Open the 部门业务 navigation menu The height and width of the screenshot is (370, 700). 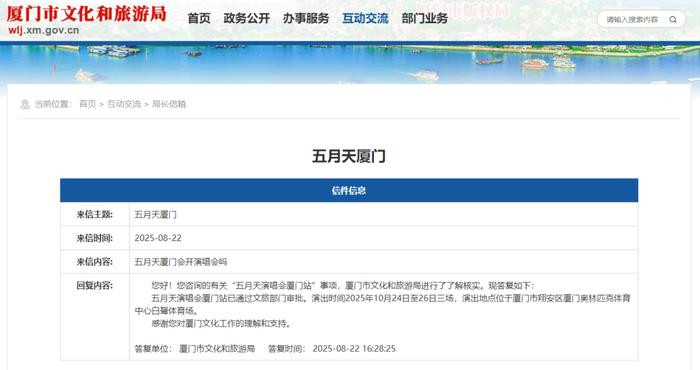pyautogui.click(x=425, y=18)
